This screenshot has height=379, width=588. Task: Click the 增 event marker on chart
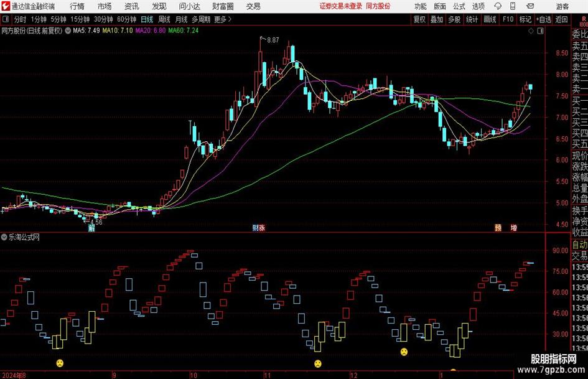[514, 228]
